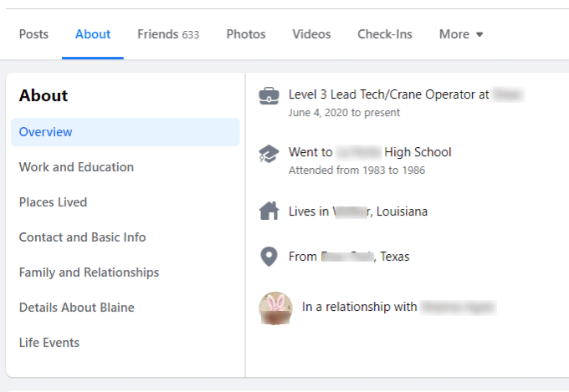Open Work and Education section
Screen dimensions: 569x392
tap(77, 167)
